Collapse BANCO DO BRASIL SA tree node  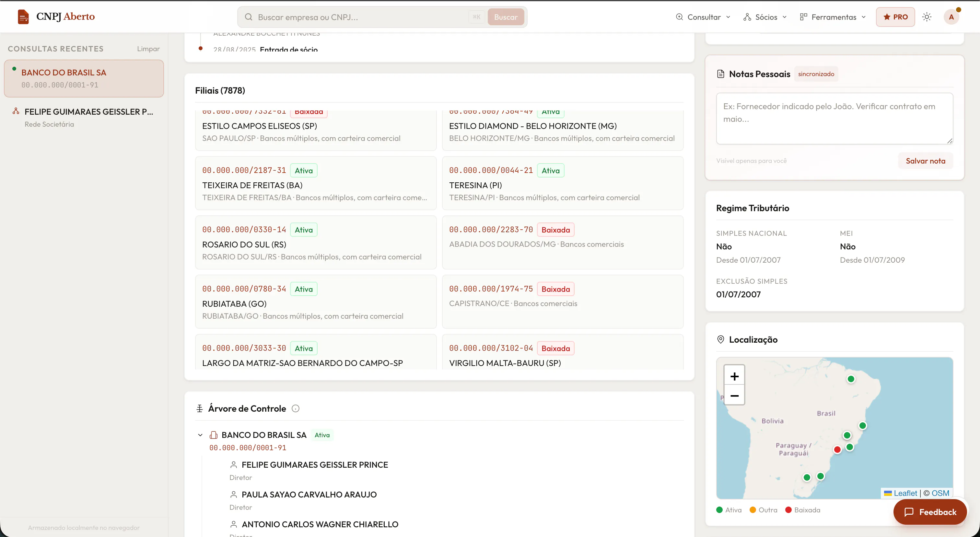(x=200, y=435)
